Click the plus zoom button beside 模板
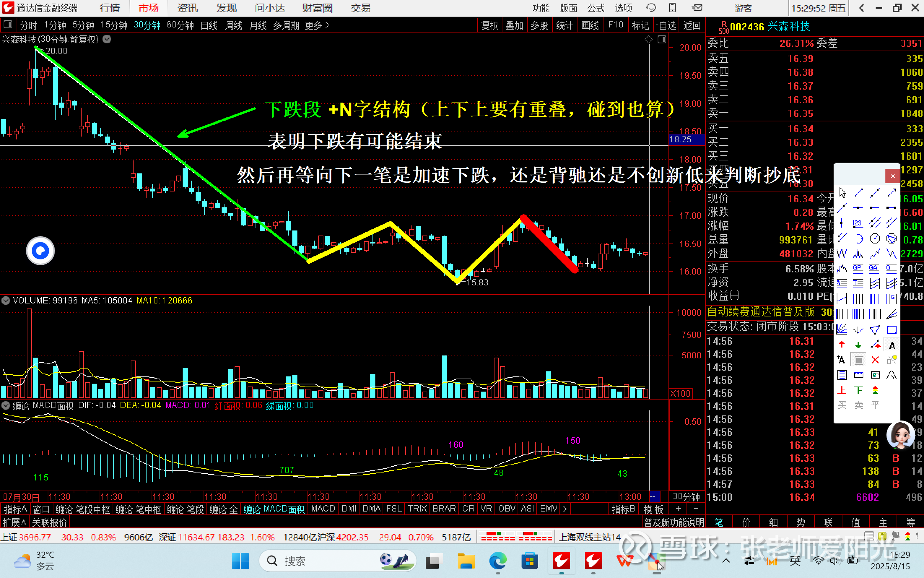The image size is (924, 578). tap(678, 509)
